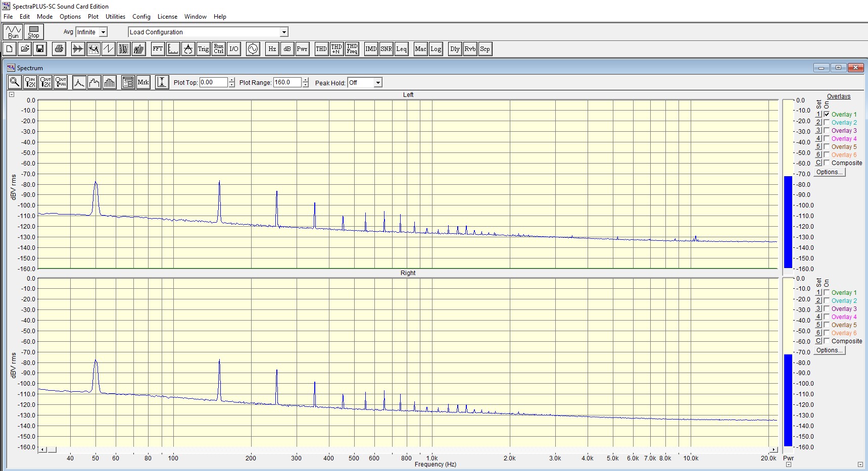Select the magnifier zoom tool
This screenshot has height=471, width=868.
coord(15,82)
